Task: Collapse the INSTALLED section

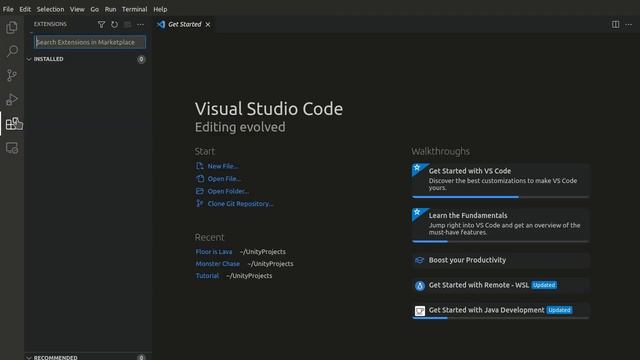Action: 29,59
